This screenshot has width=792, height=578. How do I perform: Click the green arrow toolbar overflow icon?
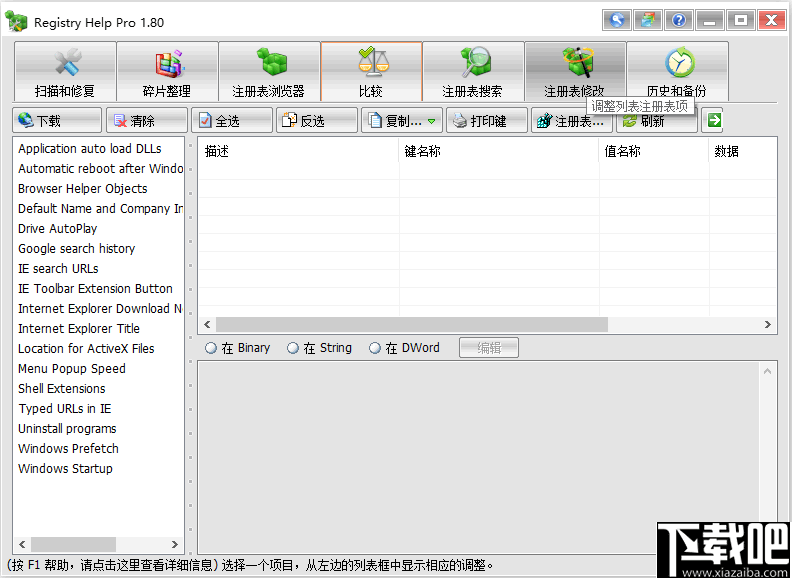coord(712,120)
